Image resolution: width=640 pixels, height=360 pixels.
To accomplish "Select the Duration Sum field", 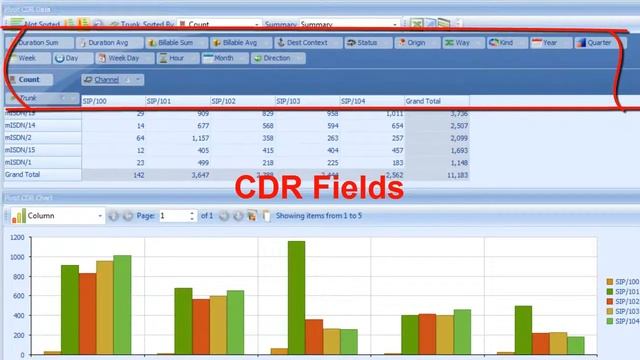I will [40, 42].
